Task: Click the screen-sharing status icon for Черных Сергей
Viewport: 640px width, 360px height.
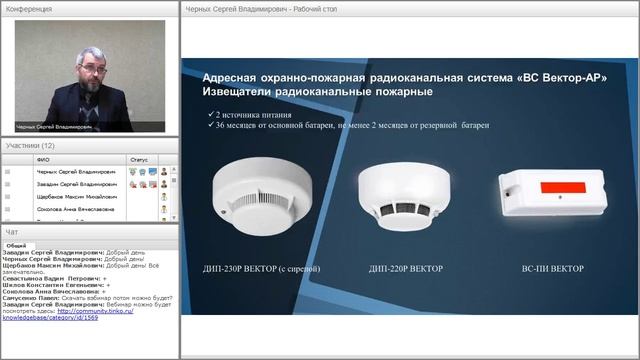Action: [153, 172]
